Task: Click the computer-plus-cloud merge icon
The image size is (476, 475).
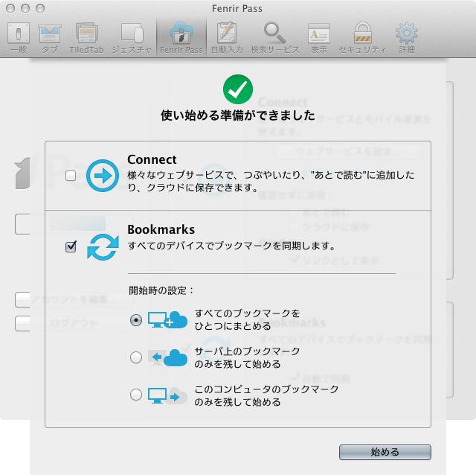Action: click(167, 319)
